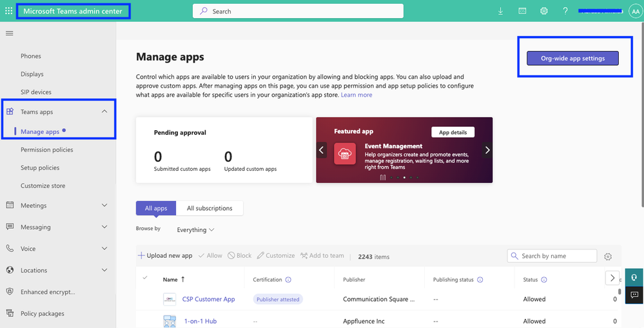The width and height of the screenshot is (644, 328).
Task: Click Org-wide app settings button
Action: (x=572, y=58)
